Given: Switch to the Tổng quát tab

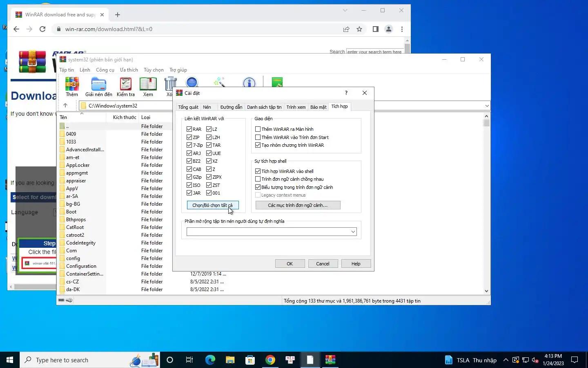Looking at the screenshot, I should pos(188,107).
